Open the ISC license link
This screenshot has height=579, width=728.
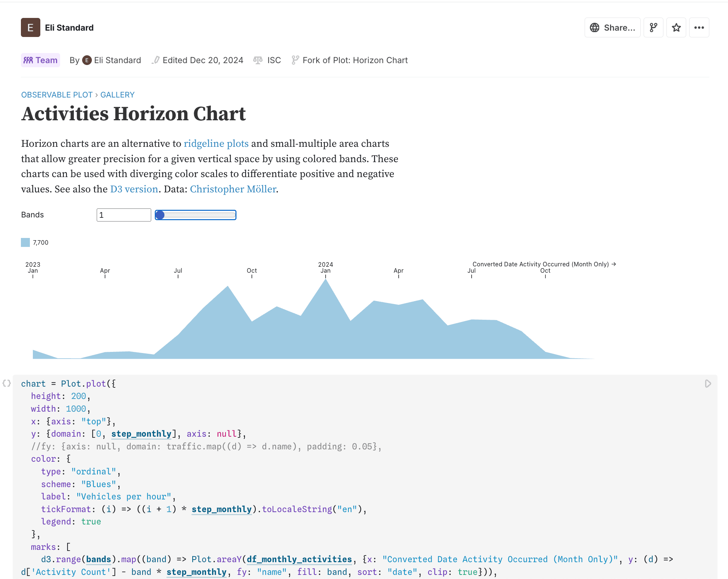pos(274,60)
